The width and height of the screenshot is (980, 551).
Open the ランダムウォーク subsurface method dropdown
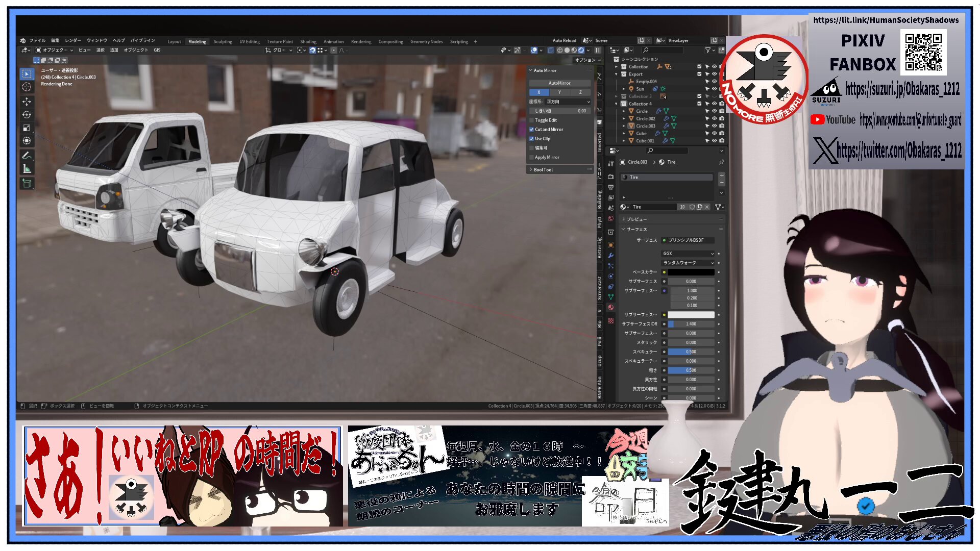pyautogui.click(x=688, y=263)
